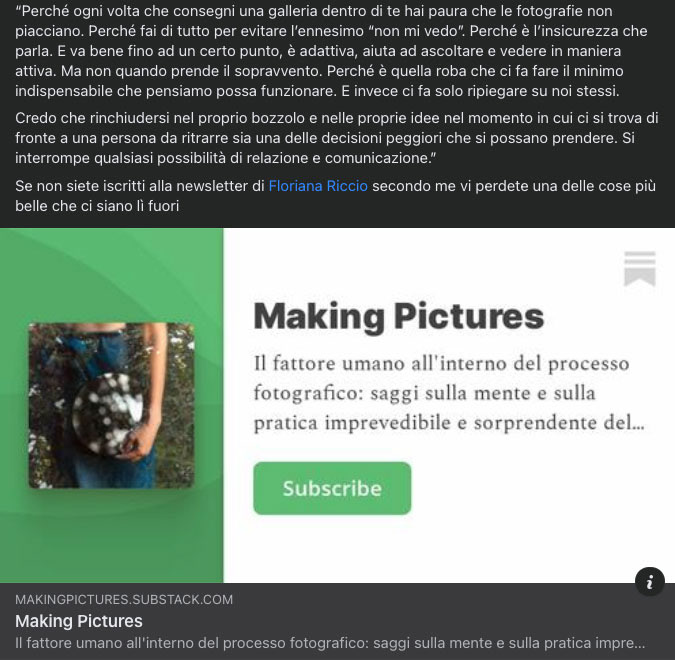The image size is (675, 660).
Task: Open the newsletter cover photo thumbnail
Action: coord(111,406)
